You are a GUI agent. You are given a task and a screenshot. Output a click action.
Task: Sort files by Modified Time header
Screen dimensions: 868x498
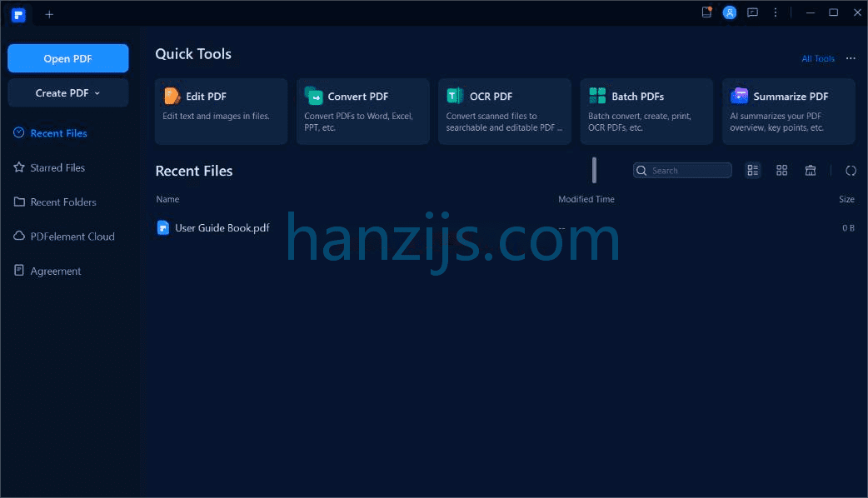[586, 199]
